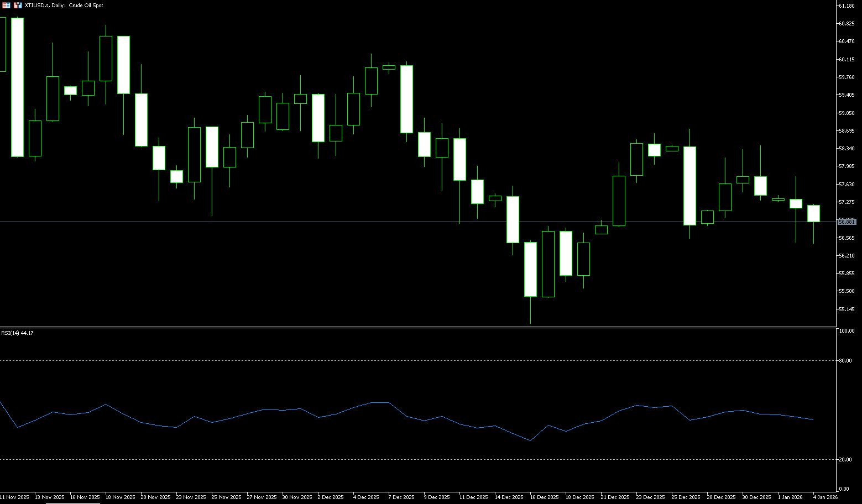Click the XTIUSD.s Daily chart title
862x504 pixels.
pyautogui.click(x=64, y=5)
